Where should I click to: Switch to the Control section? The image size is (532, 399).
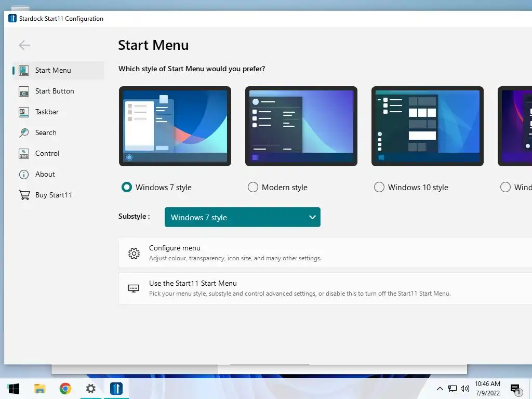58,154
